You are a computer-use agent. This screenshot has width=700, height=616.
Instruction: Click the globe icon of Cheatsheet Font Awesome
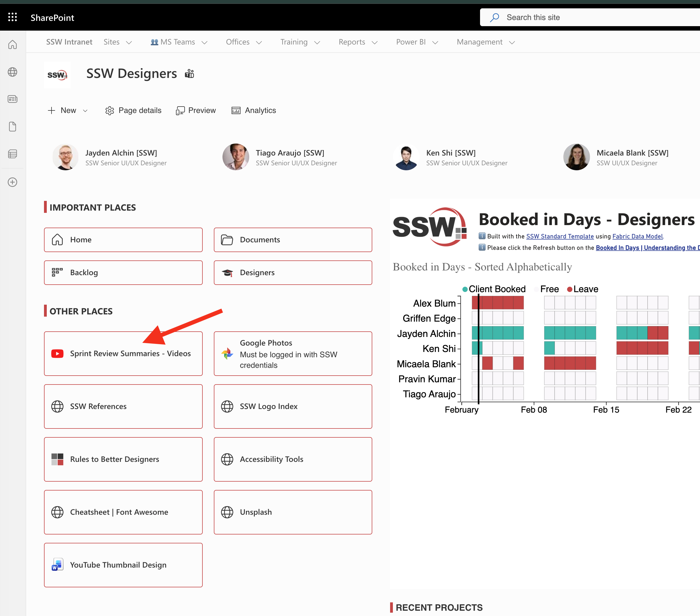click(57, 512)
